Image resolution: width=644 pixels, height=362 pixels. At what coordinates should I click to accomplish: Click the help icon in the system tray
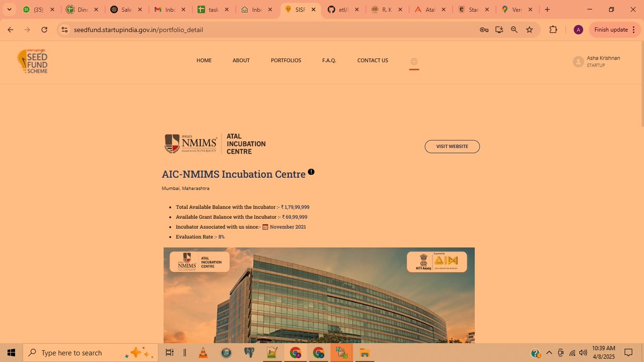pyautogui.click(x=536, y=353)
